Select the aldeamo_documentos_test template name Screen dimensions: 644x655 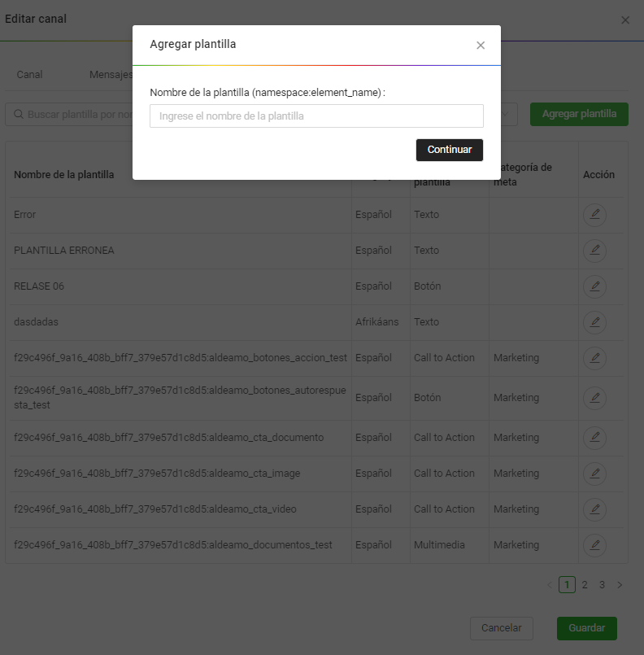tap(173, 545)
